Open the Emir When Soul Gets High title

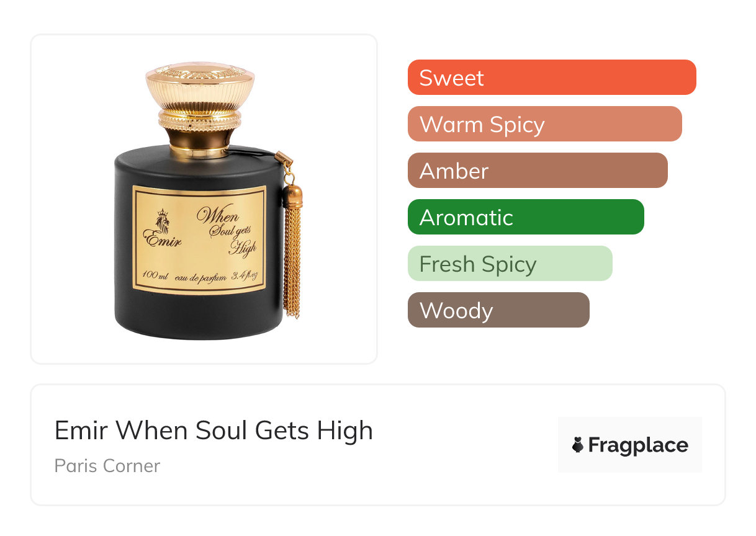click(214, 431)
